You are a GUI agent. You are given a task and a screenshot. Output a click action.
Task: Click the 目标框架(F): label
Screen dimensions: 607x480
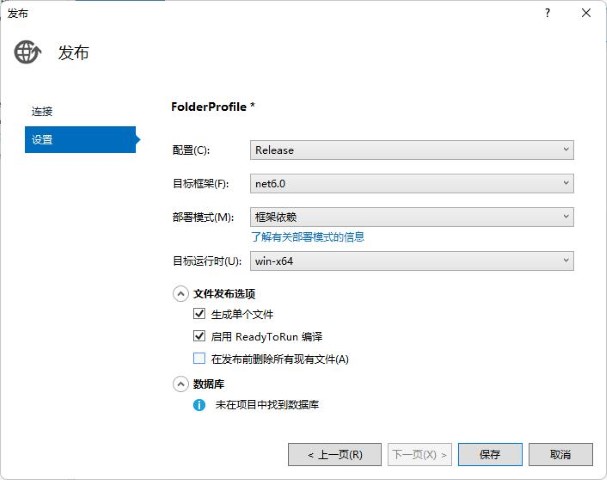(x=201, y=183)
